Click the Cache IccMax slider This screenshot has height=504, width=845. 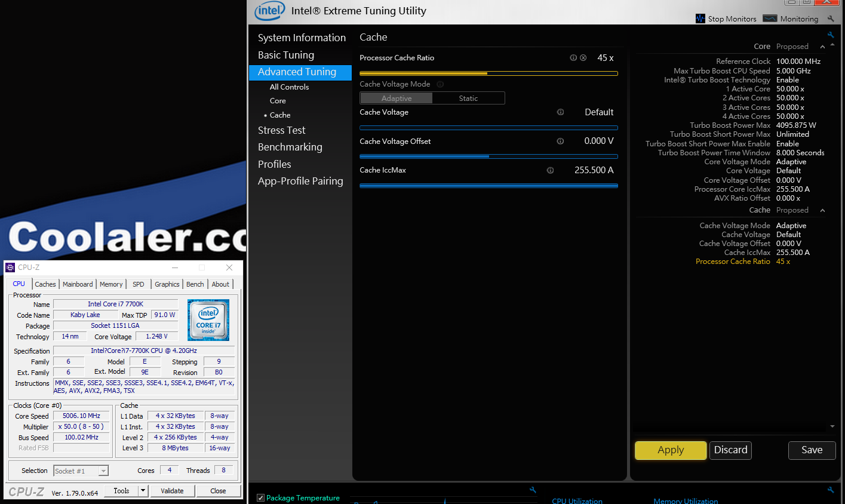coord(488,186)
